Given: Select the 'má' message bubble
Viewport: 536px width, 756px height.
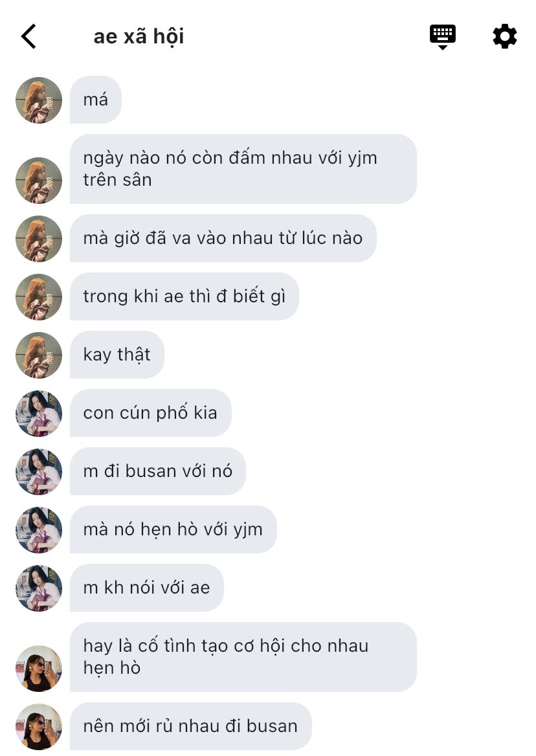Looking at the screenshot, I should coord(95,100).
